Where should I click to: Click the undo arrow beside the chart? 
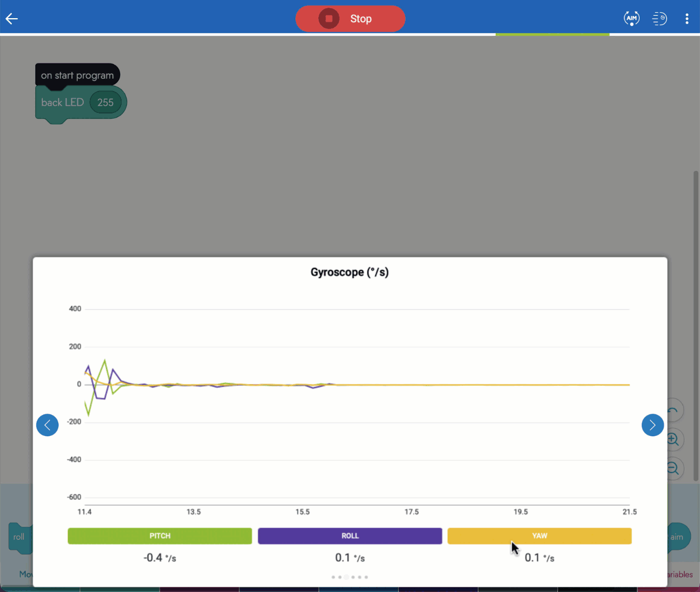pyautogui.click(x=673, y=411)
